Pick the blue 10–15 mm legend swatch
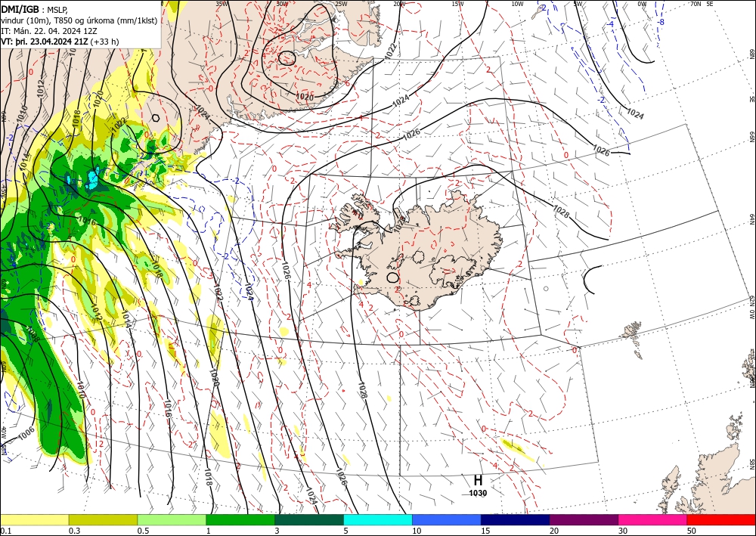 click(447, 519)
